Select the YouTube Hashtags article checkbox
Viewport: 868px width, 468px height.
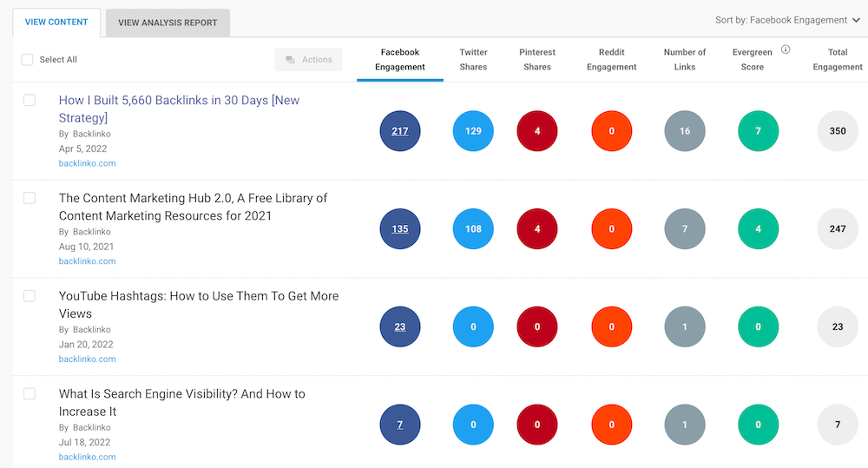click(30, 296)
